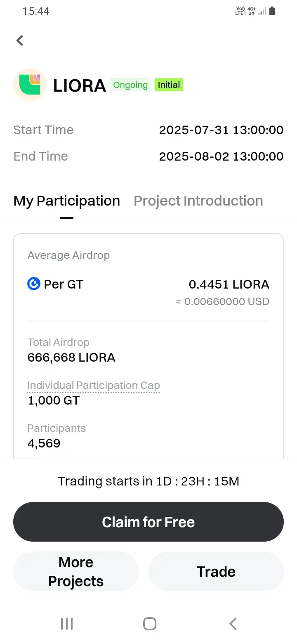Tap the Initial tag badge
297x644 pixels.
point(169,85)
